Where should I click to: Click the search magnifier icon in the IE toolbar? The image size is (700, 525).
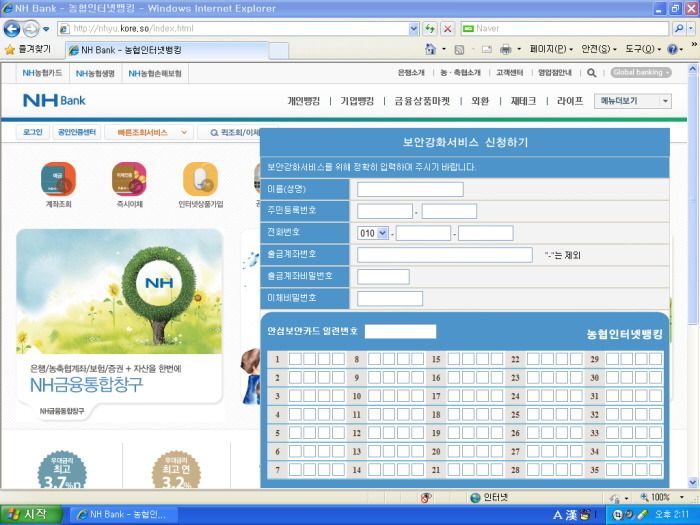tap(679, 29)
